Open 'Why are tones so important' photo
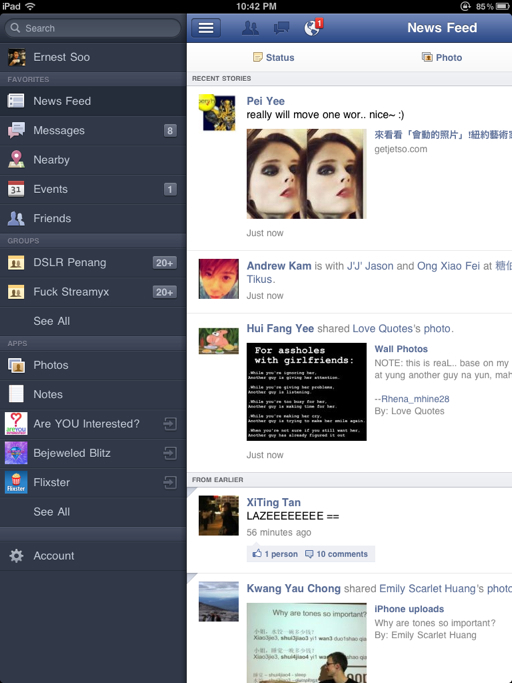Screen dimensions: 512x683 pos(306,642)
